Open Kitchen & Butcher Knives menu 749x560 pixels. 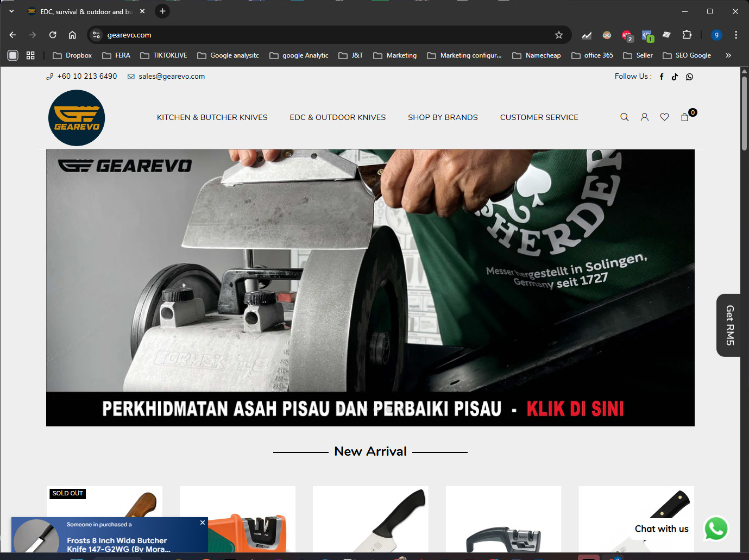(212, 117)
